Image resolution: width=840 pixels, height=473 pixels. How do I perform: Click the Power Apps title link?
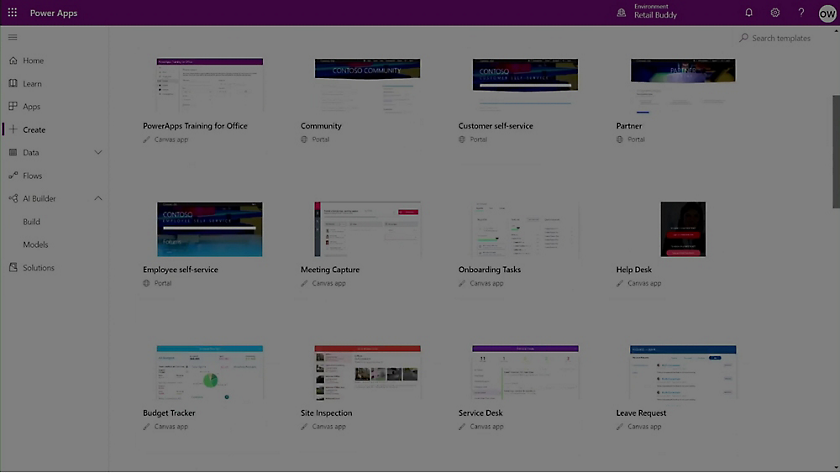coord(54,13)
